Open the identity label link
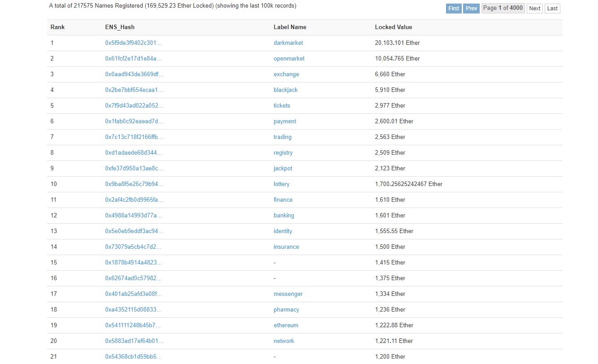Screen dimensions: 598x364 283,231
